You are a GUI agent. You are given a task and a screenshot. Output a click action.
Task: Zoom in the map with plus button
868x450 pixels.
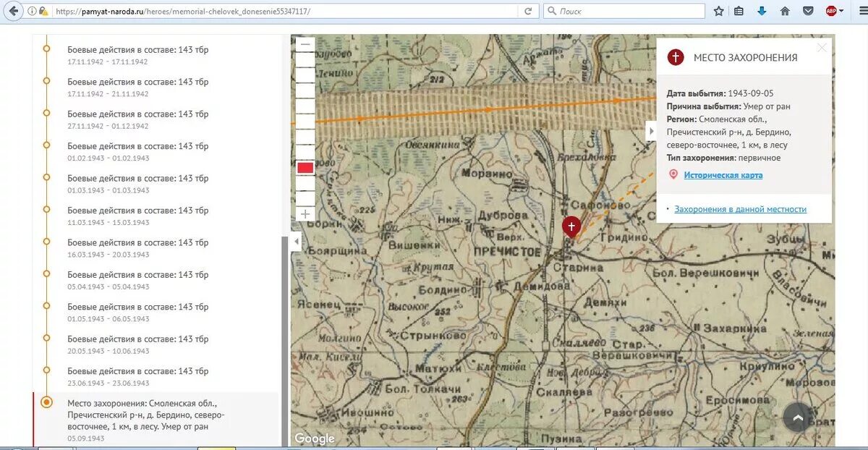point(305,214)
